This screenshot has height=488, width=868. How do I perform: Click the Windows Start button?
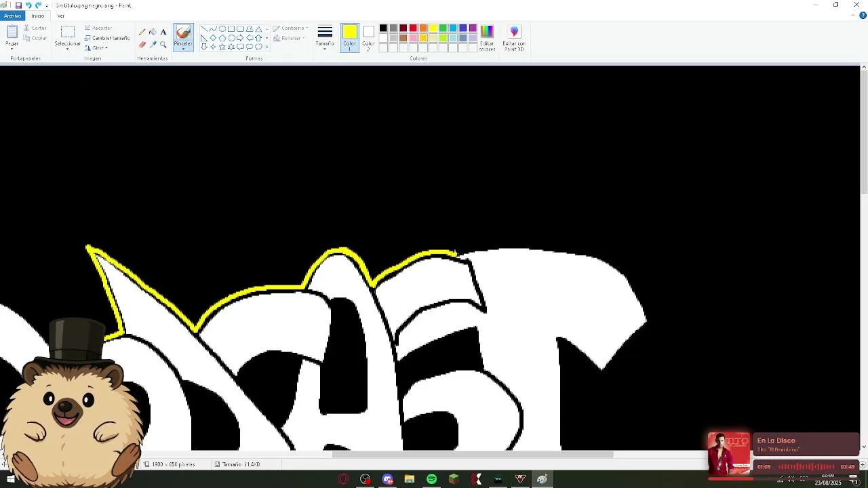click(11, 479)
